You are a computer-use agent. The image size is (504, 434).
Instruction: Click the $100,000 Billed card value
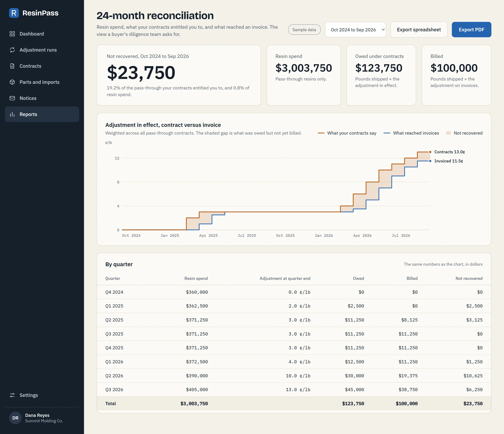[454, 68]
